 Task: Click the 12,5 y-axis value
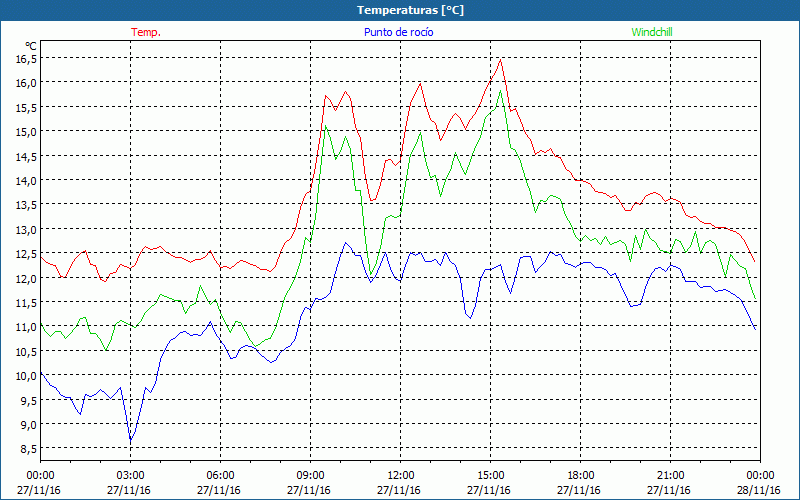27,254
